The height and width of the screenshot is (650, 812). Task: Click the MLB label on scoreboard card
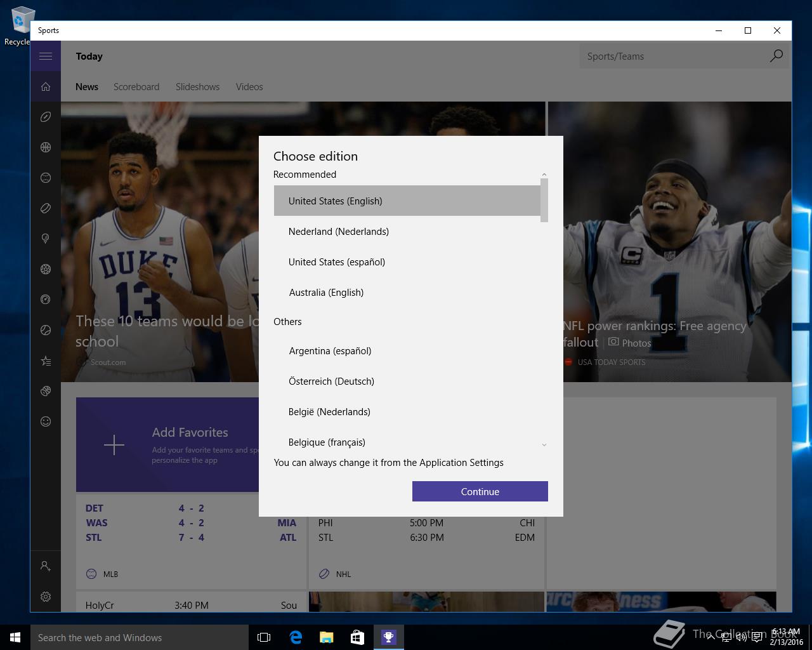coord(110,574)
